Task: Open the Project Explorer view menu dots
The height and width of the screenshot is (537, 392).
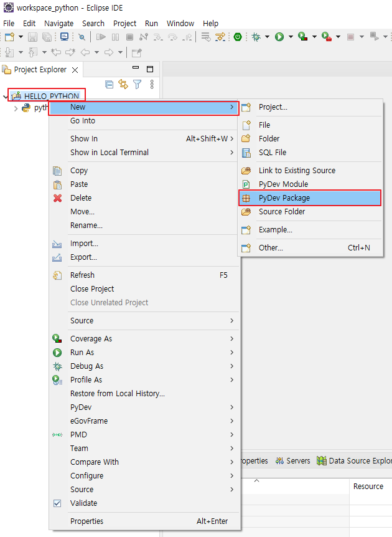Action: pos(152,84)
